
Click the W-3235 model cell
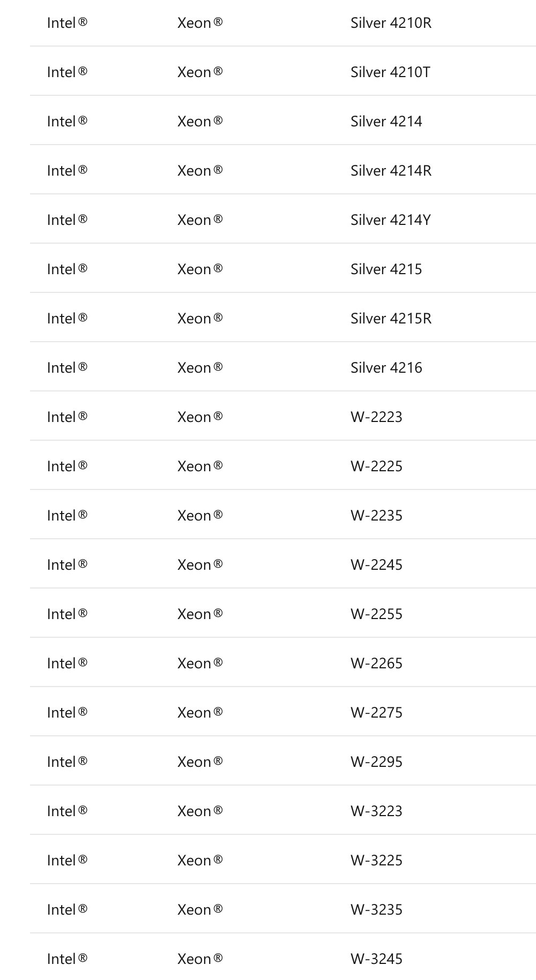click(x=376, y=910)
